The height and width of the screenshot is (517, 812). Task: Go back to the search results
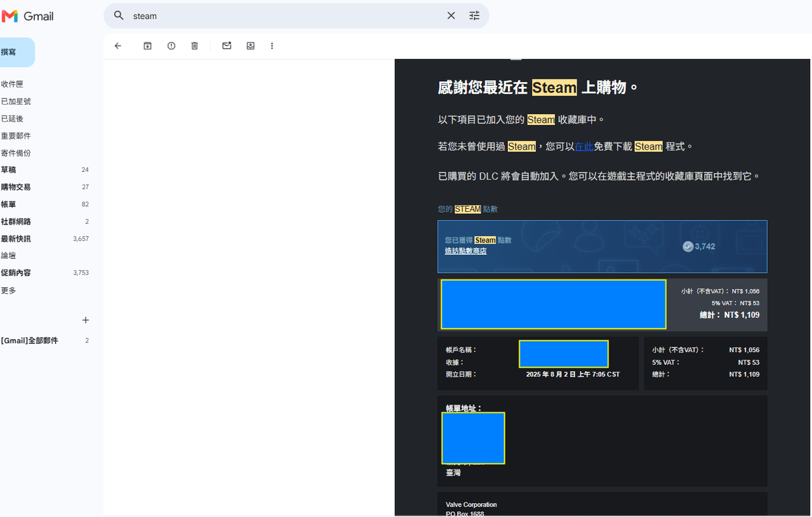point(118,46)
